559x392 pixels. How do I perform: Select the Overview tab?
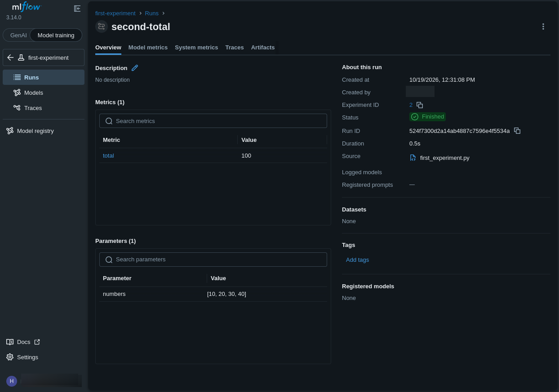(x=108, y=47)
